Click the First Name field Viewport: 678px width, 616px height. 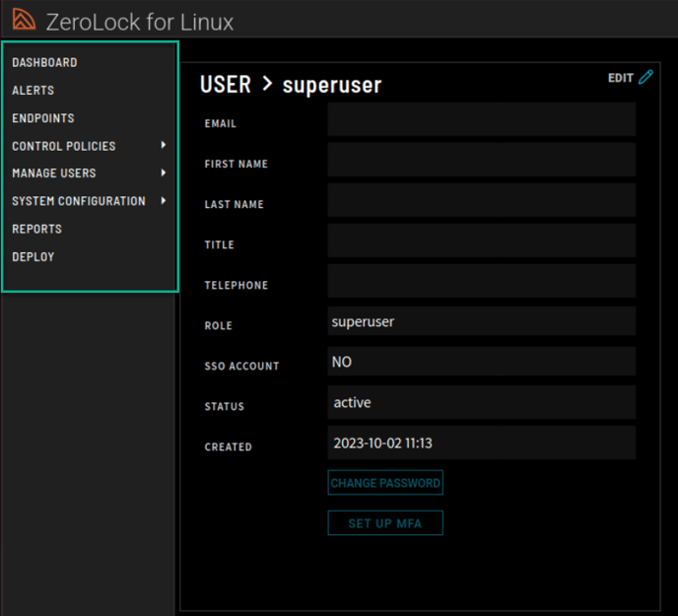[482, 160]
